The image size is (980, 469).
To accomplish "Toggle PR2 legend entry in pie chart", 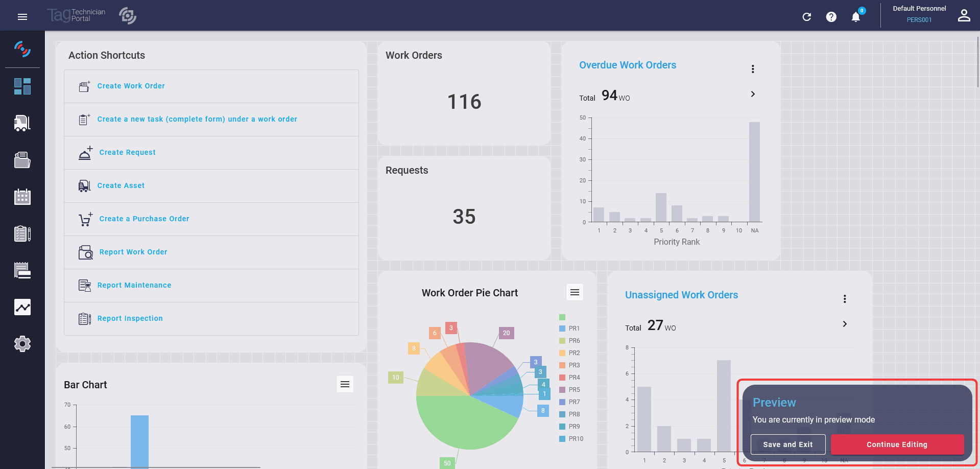I will [569, 353].
